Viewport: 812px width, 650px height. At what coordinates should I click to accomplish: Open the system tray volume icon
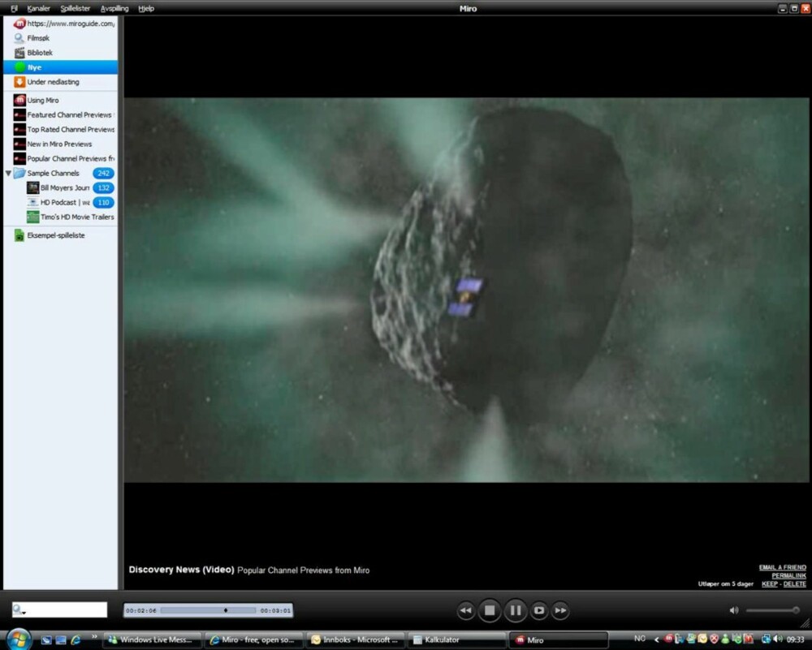[x=777, y=639]
